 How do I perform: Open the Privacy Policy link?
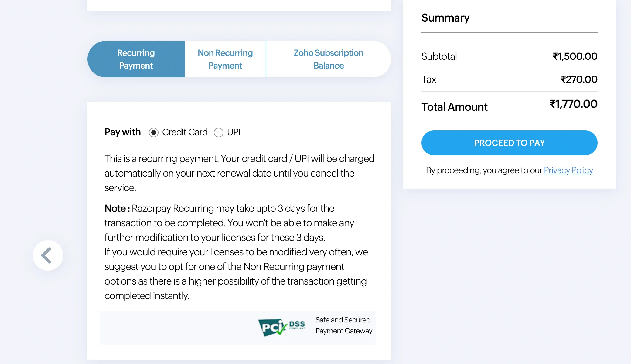pos(568,170)
